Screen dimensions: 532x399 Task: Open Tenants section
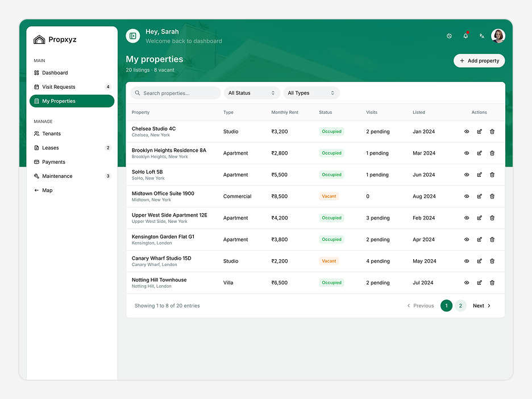[72, 134]
